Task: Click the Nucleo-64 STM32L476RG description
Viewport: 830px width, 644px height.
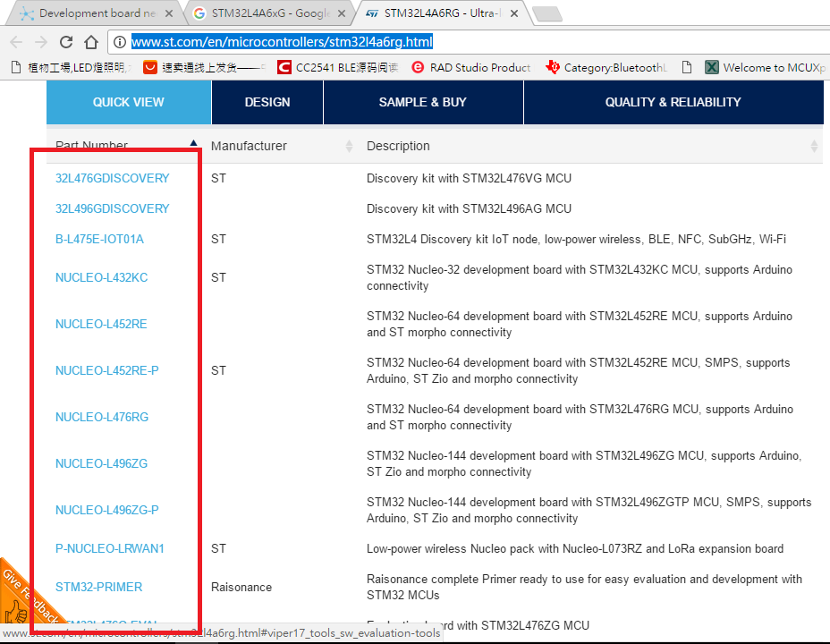Action: 580,417
